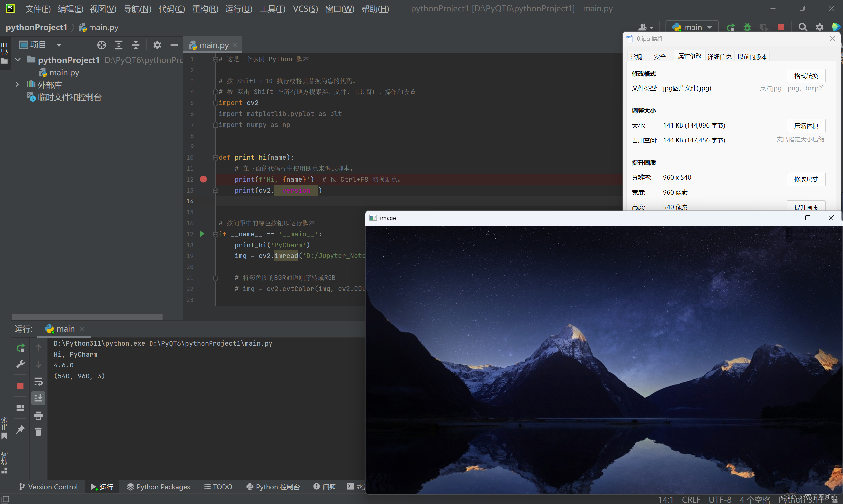
Task: Click the run arrow on line 17
Action: (x=202, y=234)
